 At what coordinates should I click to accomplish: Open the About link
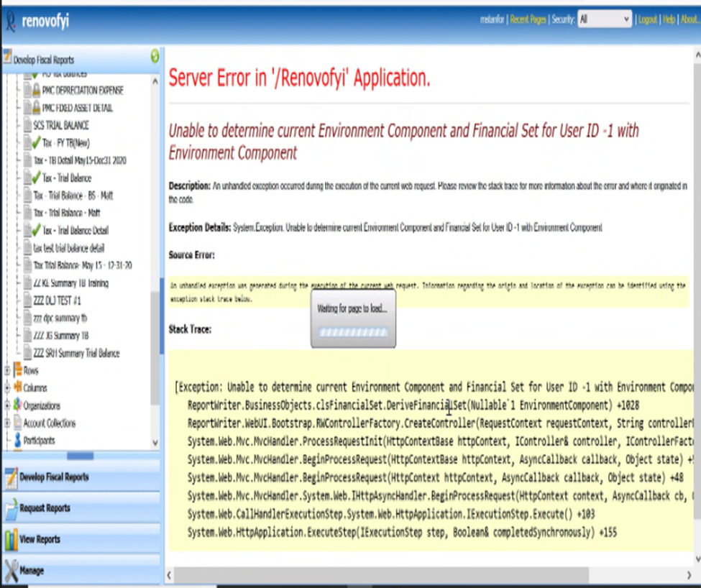click(689, 19)
